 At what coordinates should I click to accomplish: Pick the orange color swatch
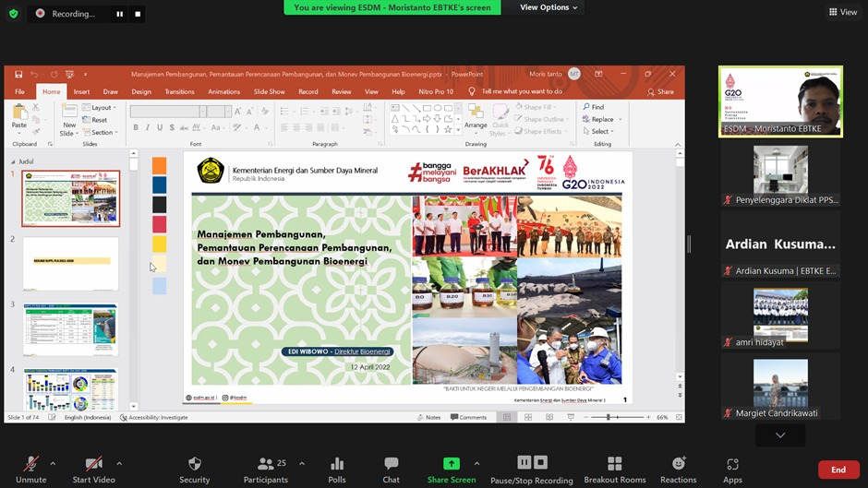pos(160,165)
